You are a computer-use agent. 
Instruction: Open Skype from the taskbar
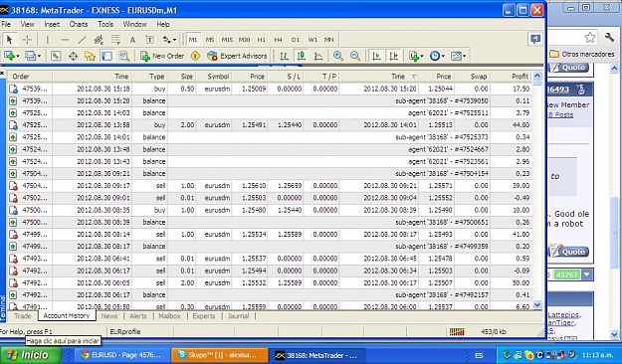click(x=219, y=355)
